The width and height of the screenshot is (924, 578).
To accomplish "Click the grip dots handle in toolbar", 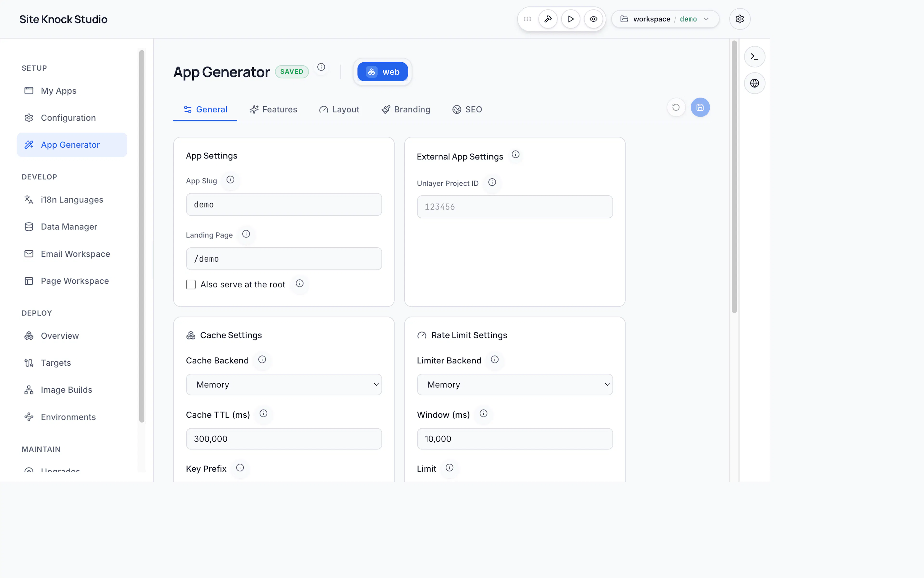I will click(527, 19).
